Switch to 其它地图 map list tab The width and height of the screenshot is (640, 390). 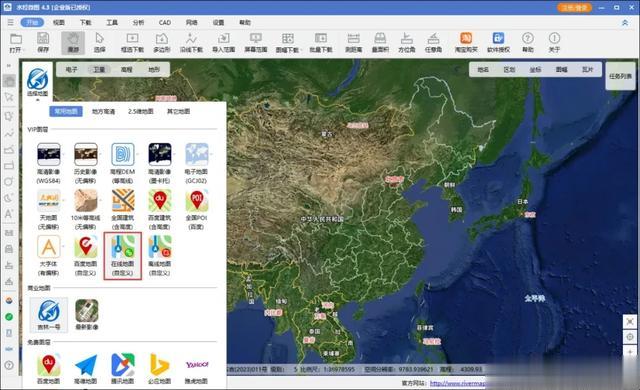pyautogui.click(x=178, y=111)
